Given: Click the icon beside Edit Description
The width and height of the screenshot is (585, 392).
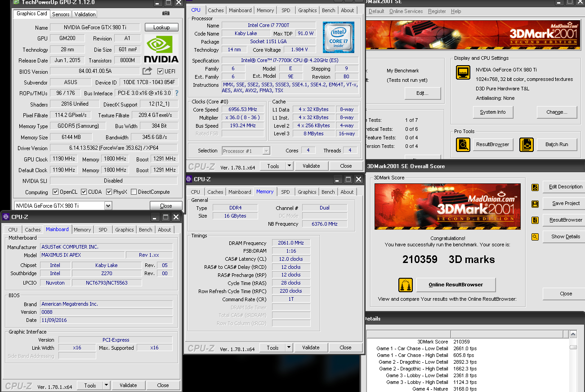Looking at the screenshot, I should tap(535, 187).
